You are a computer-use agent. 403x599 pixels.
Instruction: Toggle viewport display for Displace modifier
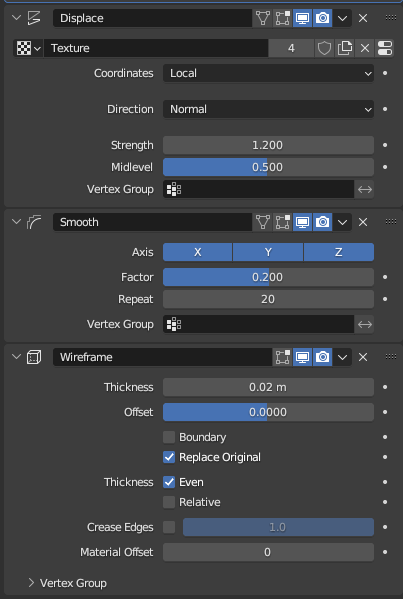click(303, 18)
